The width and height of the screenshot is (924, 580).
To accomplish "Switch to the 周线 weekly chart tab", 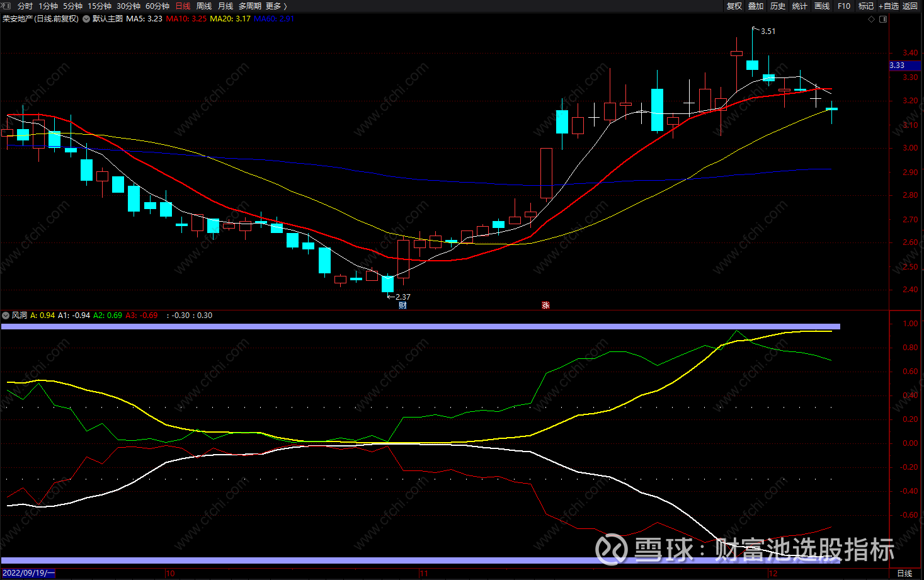I will [x=204, y=6].
